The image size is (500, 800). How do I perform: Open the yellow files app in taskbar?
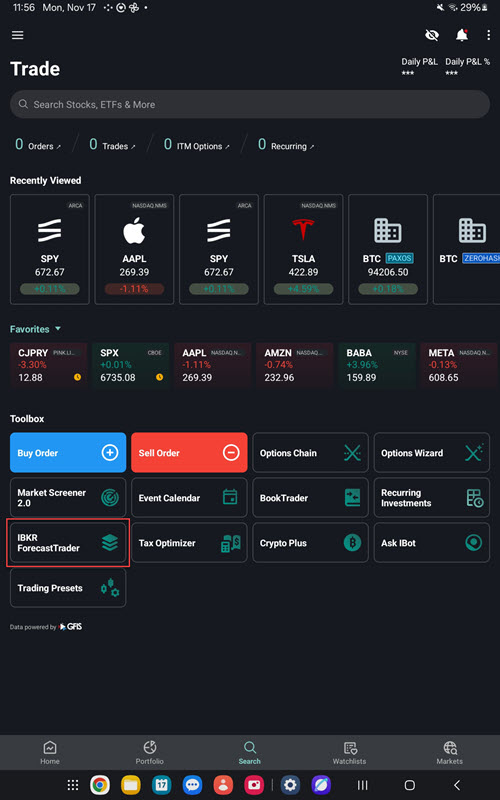pos(131,785)
